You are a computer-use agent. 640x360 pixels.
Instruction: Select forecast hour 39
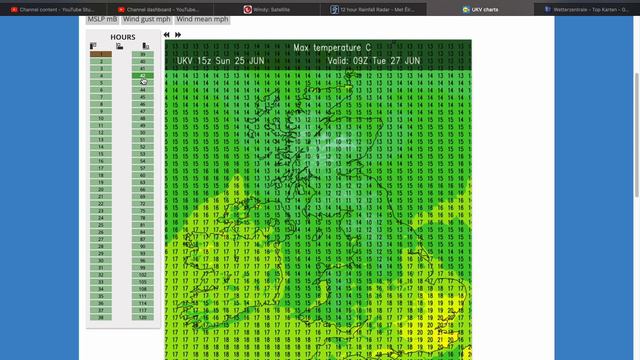tap(143, 54)
